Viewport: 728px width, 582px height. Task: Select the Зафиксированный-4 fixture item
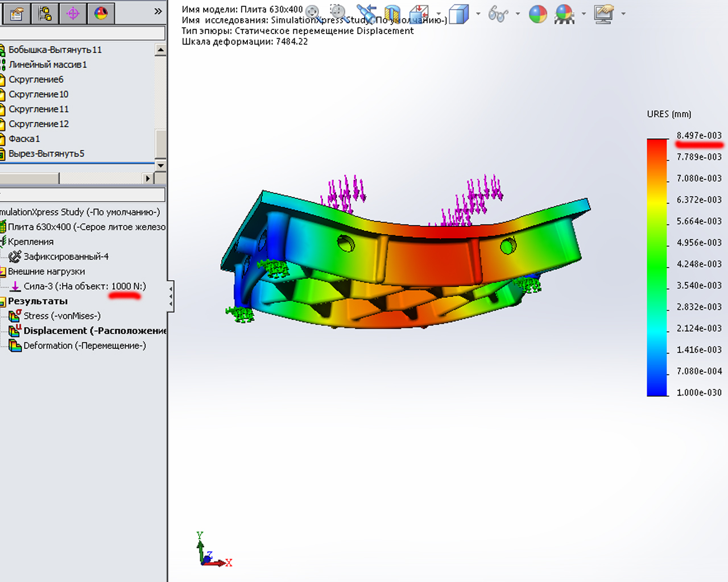tap(66, 256)
